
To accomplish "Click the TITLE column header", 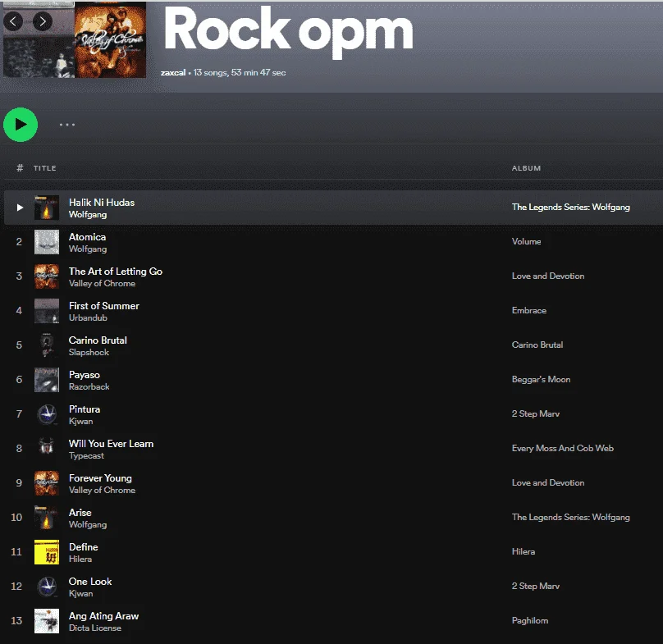I will (45, 168).
